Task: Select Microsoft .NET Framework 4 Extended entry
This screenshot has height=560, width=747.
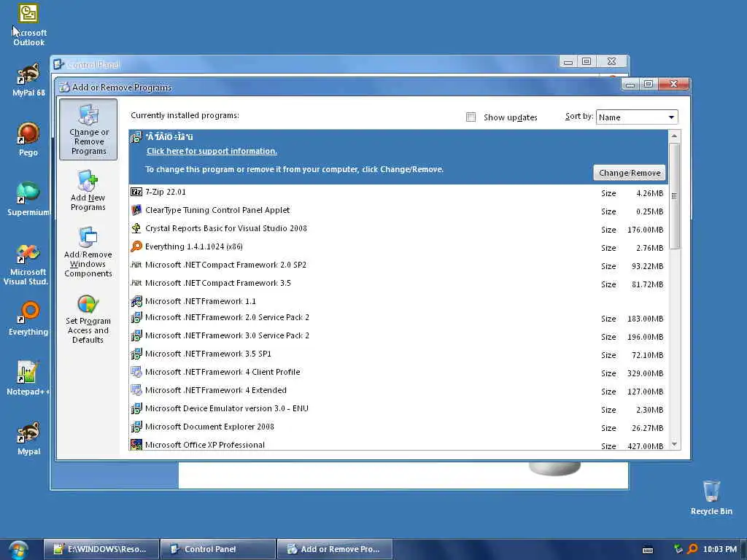Action: pyautogui.click(x=398, y=391)
